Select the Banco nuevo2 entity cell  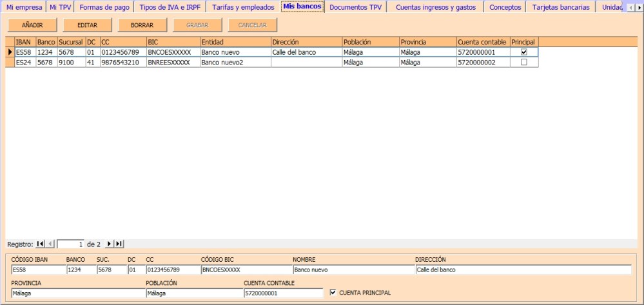click(235, 63)
